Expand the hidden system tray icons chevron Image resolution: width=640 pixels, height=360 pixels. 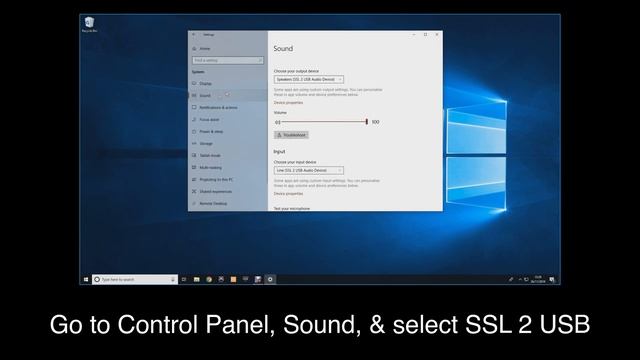point(520,280)
